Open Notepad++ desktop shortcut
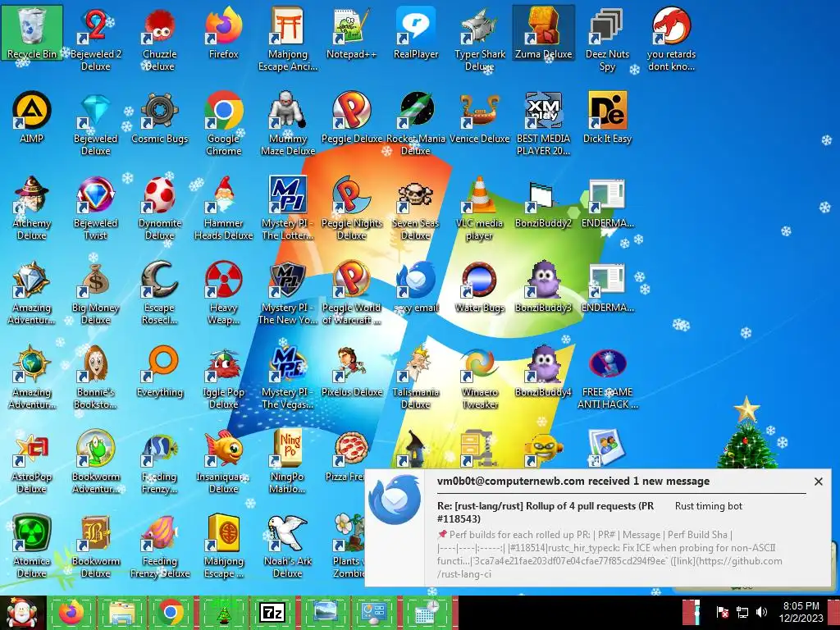 click(351, 33)
